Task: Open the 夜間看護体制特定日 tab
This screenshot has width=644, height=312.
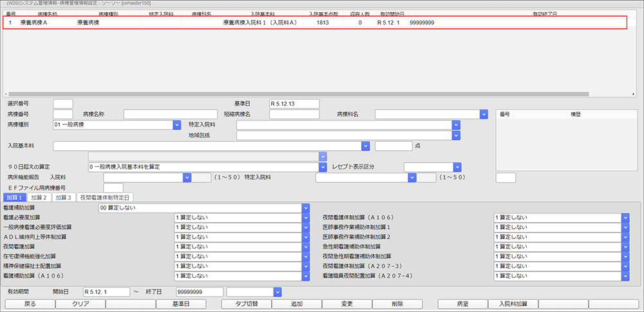Action: click(x=105, y=197)
